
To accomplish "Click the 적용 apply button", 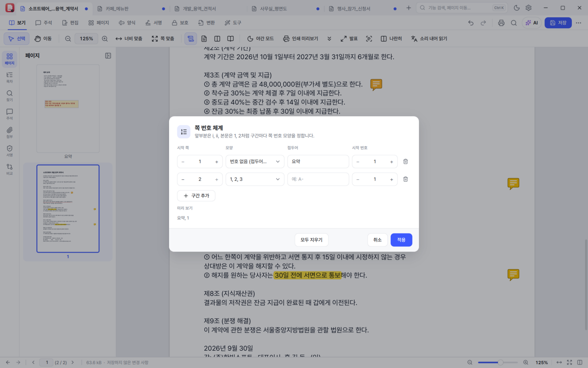I will (401, 240).
